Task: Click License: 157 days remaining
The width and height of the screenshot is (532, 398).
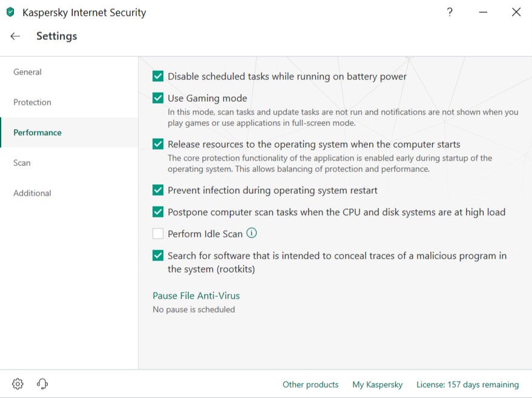Action: click(x=467, y=385)
